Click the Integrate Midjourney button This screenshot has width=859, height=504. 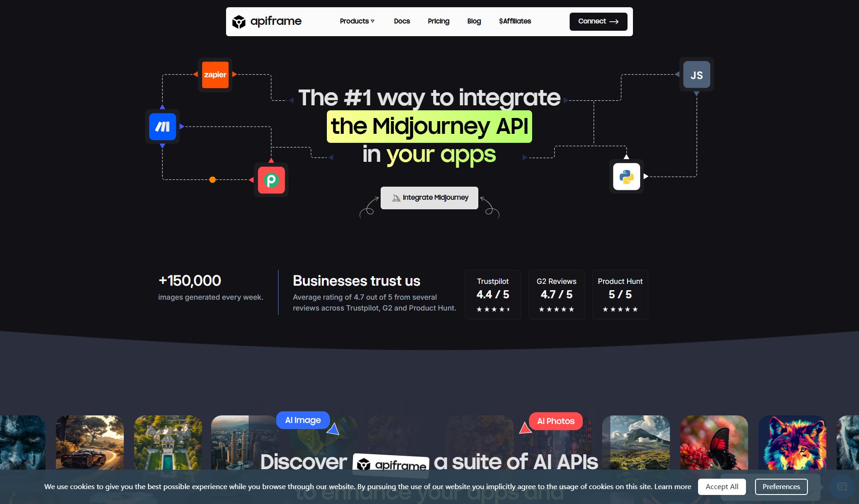click(429, 197)
